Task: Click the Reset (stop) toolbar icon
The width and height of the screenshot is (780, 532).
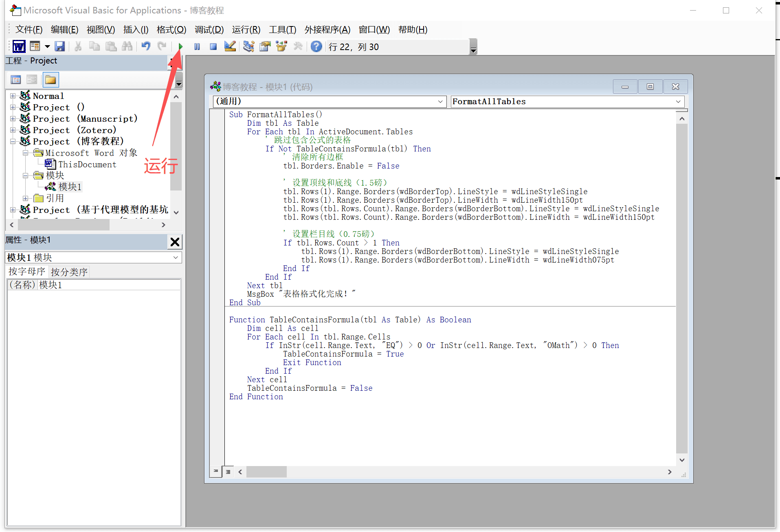Action: pos(213,47)
